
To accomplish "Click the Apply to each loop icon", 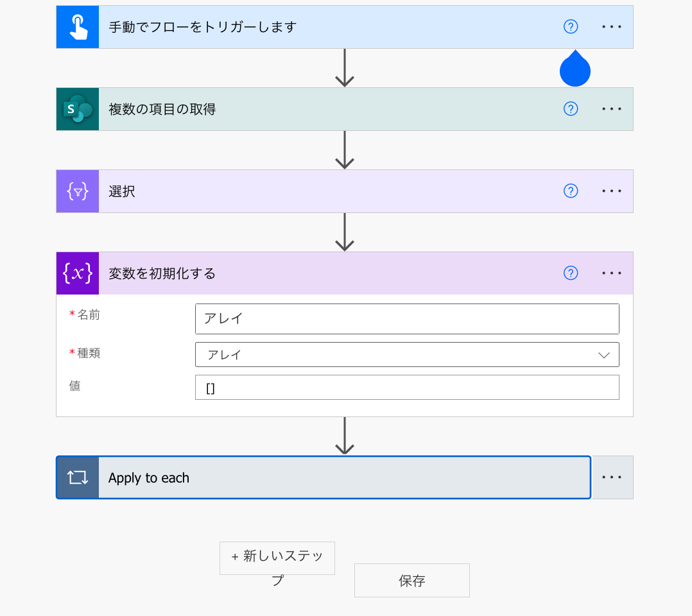I will 77,477.
